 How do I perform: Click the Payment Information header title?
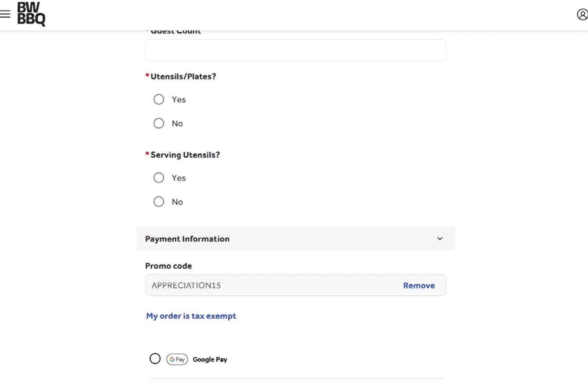[187, 239]
